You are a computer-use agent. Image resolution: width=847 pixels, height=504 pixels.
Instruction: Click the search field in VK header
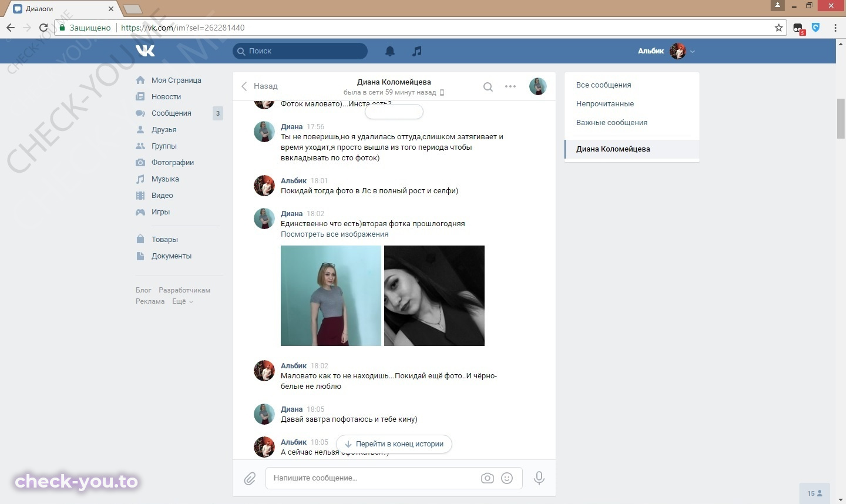300,51
